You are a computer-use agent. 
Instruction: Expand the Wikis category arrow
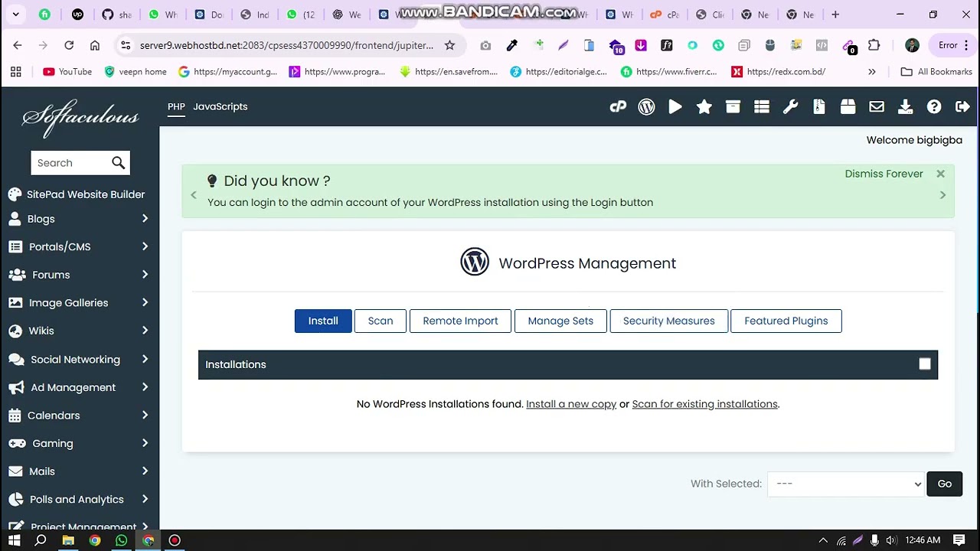(145, 331)
